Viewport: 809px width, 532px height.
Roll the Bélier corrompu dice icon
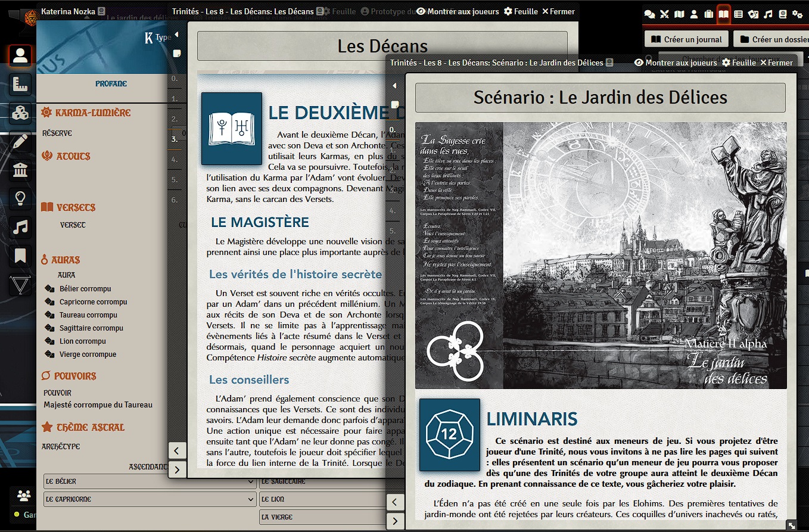click(x=50, y=289)
